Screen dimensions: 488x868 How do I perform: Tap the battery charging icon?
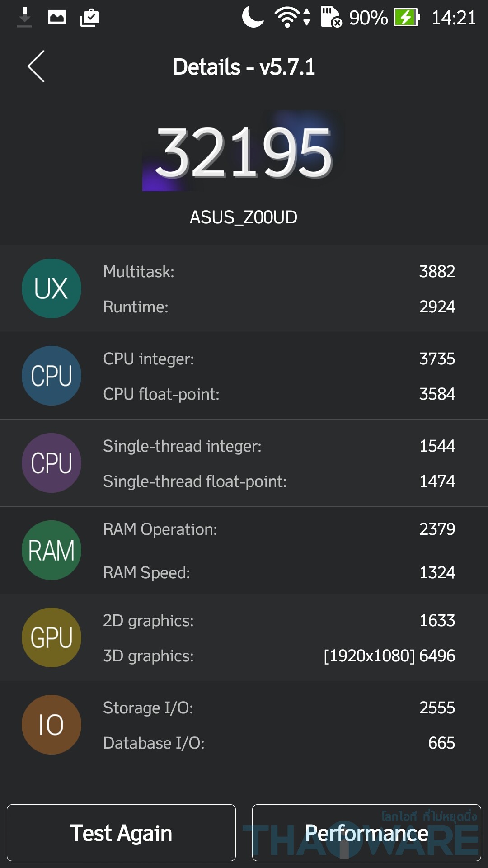407,18
